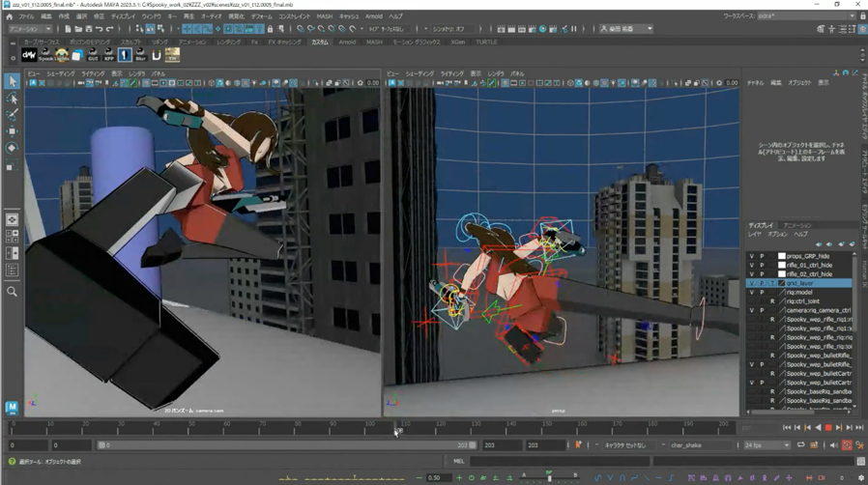
Task: Open the animation menu set dropdown
Action: [x=29, y=29]
